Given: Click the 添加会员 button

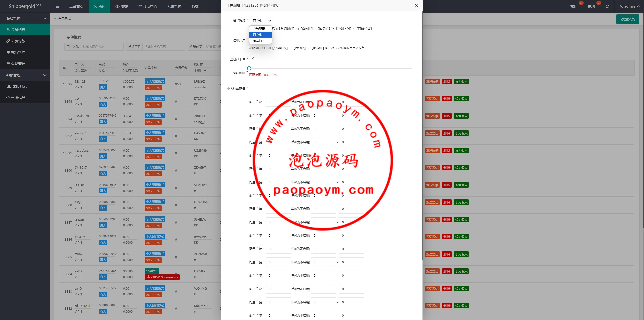Looking at the screenshot, I should (628, 19).
